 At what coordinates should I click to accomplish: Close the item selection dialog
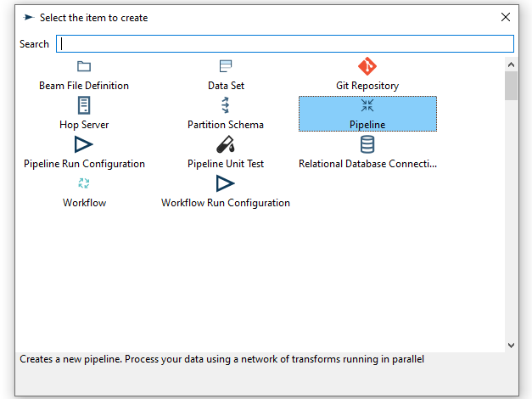[x=506, y=17]
